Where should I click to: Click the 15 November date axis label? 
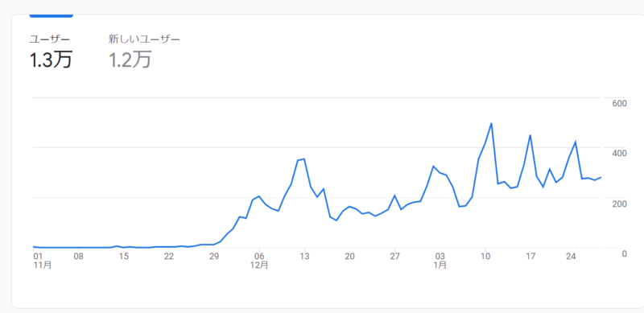click(124, 257)
